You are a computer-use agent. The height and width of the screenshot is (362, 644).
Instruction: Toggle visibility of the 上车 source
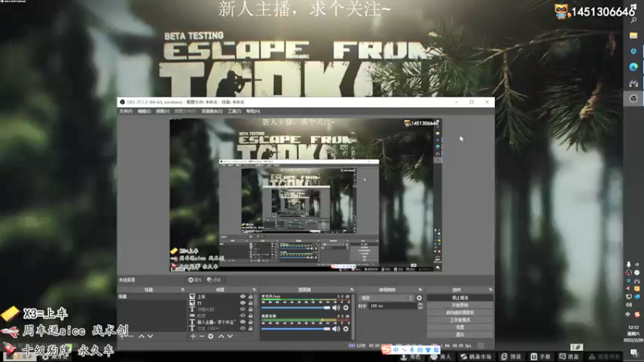[x=242, y=296]
